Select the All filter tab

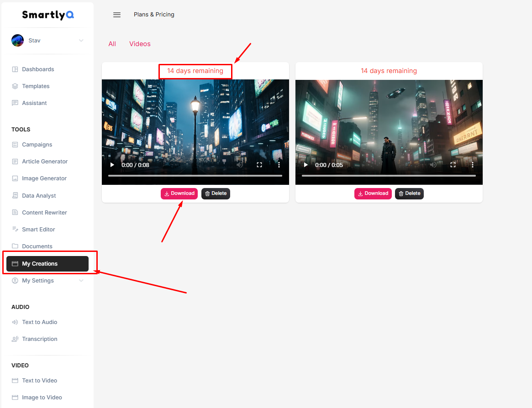[x=112, y=44]
